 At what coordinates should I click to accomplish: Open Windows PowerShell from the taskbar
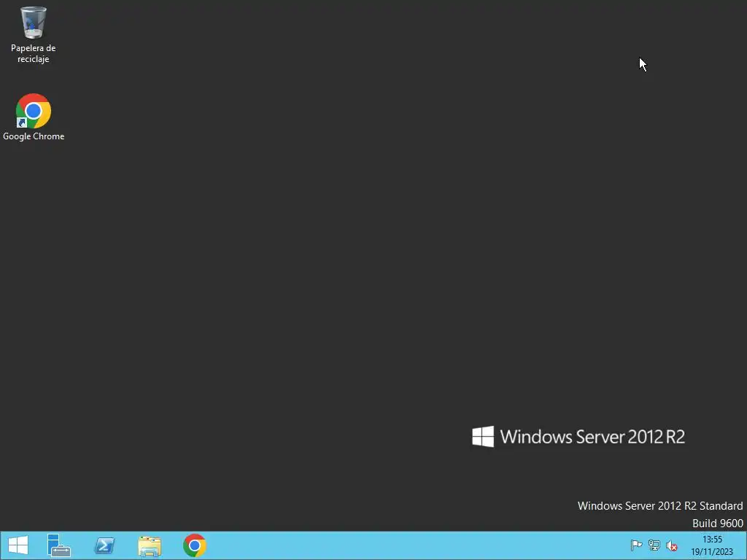(x=104, y=545)
